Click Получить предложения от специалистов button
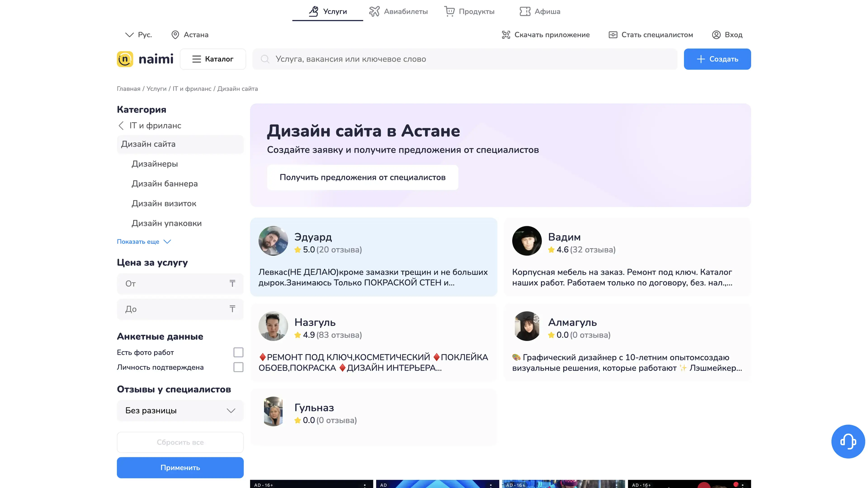 362,177
